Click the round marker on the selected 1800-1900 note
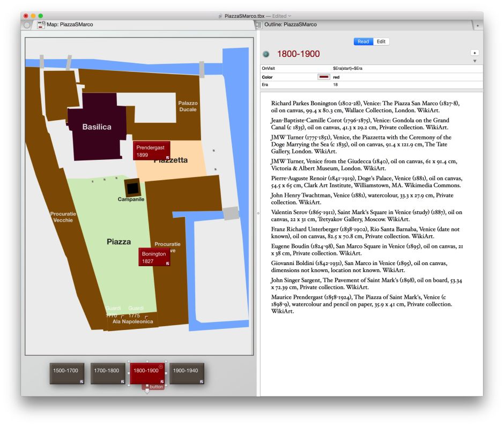Image resolution: width=504 pixels, height=426 pixels. (161, 366)
